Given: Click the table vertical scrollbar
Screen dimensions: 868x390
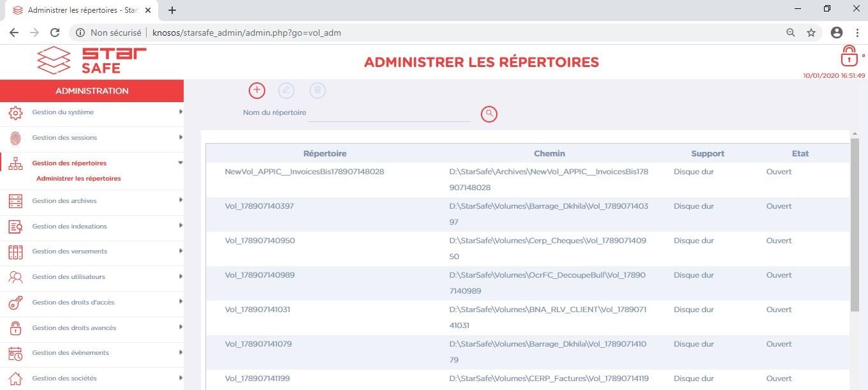Looking at the screenshot, I should click(854, 223).
